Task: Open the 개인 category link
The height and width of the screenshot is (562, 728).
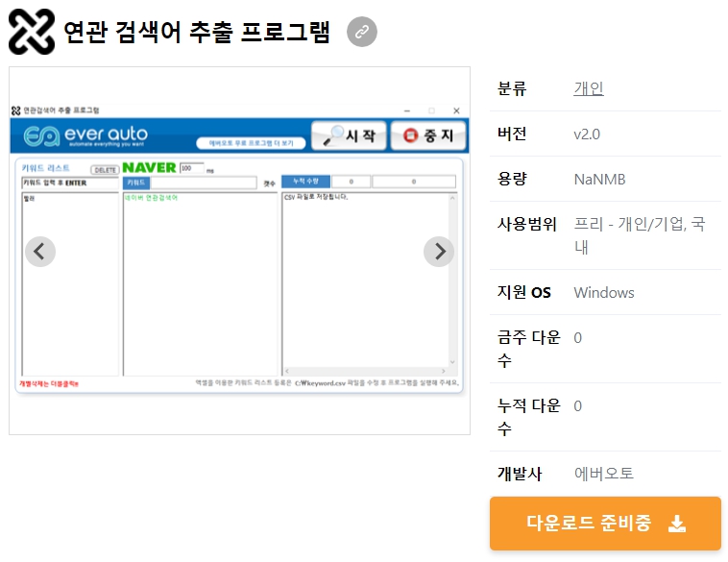Action: pyautogui.click(x=589, y=88)
